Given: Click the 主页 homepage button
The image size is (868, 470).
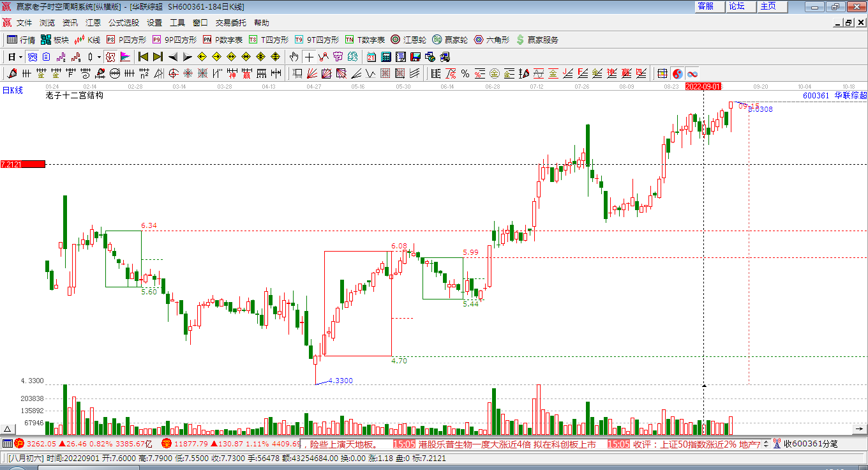Looking at the screenshot, I should [x=773, y=6].
